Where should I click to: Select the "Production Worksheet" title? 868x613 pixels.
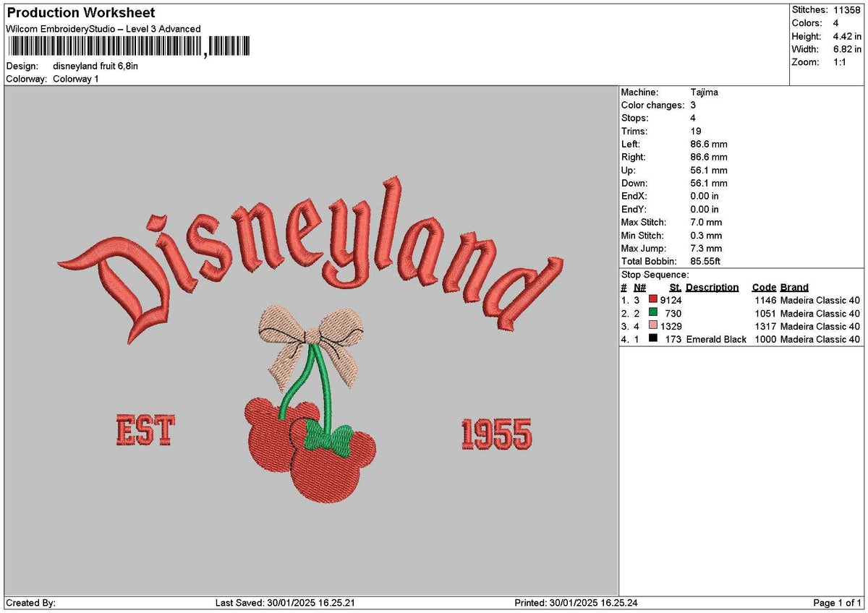tap(80, 13)
